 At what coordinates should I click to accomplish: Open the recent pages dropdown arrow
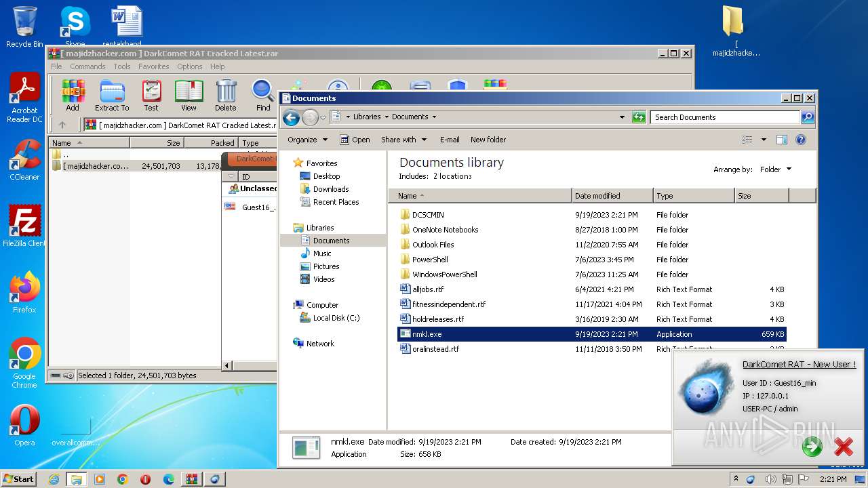click(x=323, y=117)
